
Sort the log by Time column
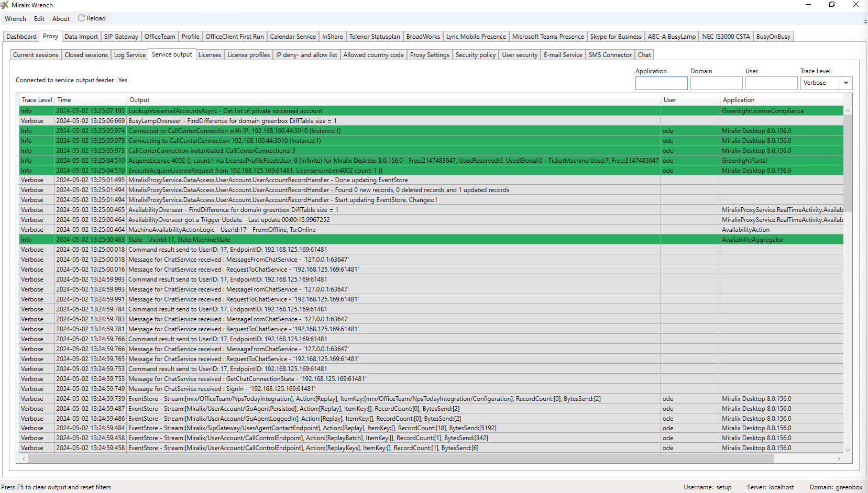tap(91, 100)
